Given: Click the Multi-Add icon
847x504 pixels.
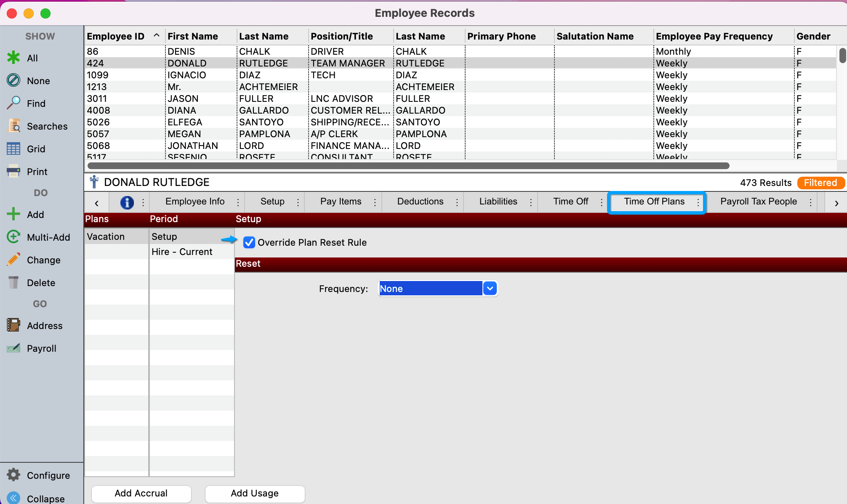Looking at the screenshot, I should 13,237.
